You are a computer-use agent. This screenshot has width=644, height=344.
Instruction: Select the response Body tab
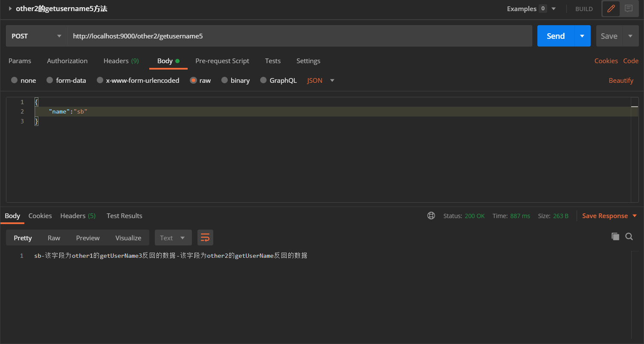point(12,216)
